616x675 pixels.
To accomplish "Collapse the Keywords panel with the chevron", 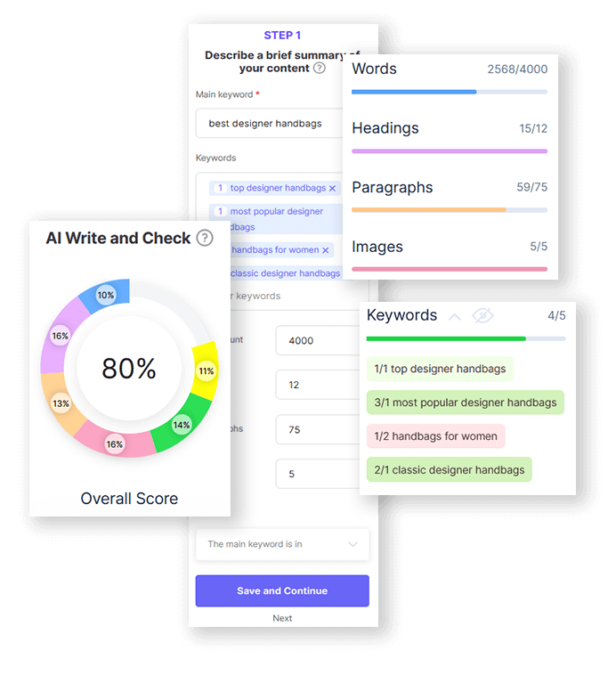I will click(x=454, y=316).
